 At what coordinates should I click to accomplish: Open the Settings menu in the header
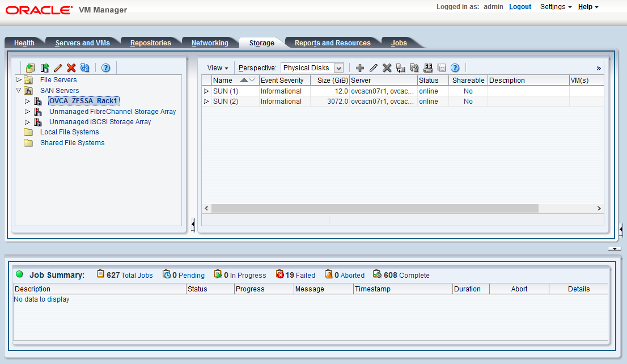click(x=553, y=7)
